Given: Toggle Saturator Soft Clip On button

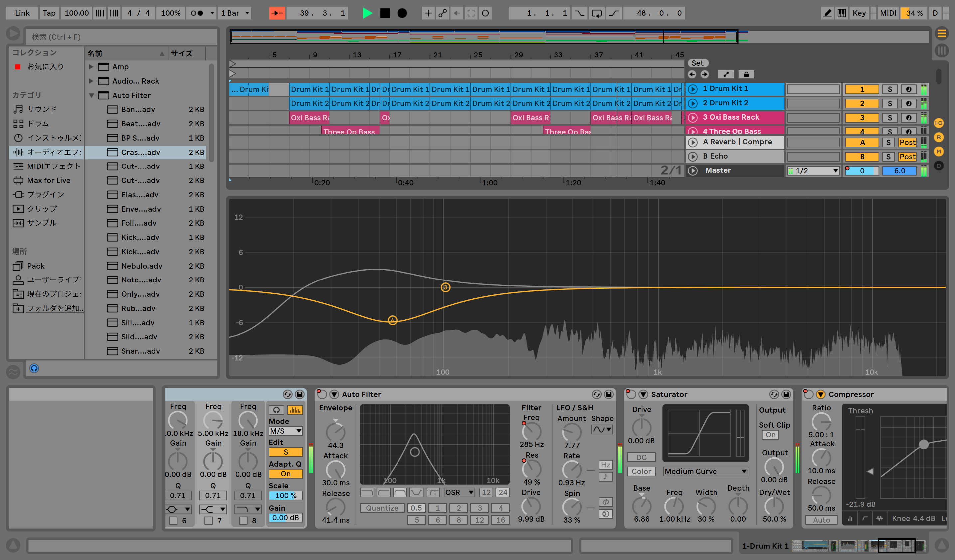Looking at the screenshot, I should pos(770,435).
